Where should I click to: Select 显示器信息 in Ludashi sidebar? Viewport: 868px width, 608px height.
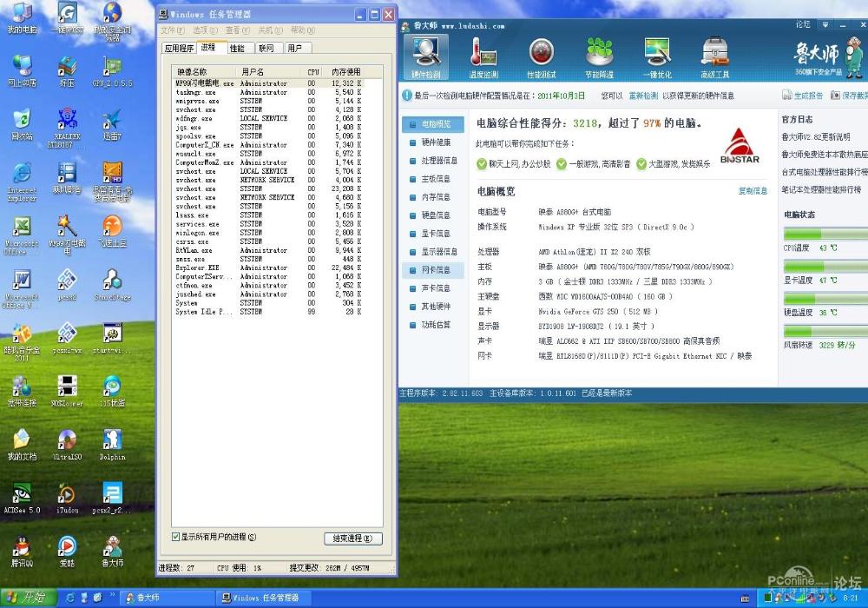pyautogui.click(x=434, y=251)
